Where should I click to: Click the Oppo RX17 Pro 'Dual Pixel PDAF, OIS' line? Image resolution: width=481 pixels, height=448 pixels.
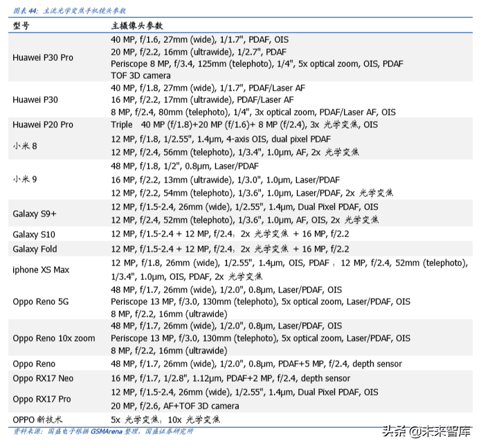pos(244,392)
